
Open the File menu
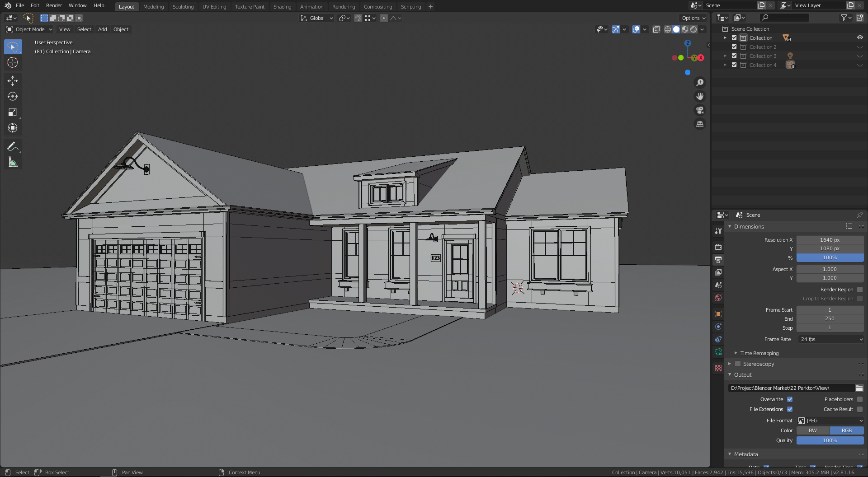click(x=20, y=6)
